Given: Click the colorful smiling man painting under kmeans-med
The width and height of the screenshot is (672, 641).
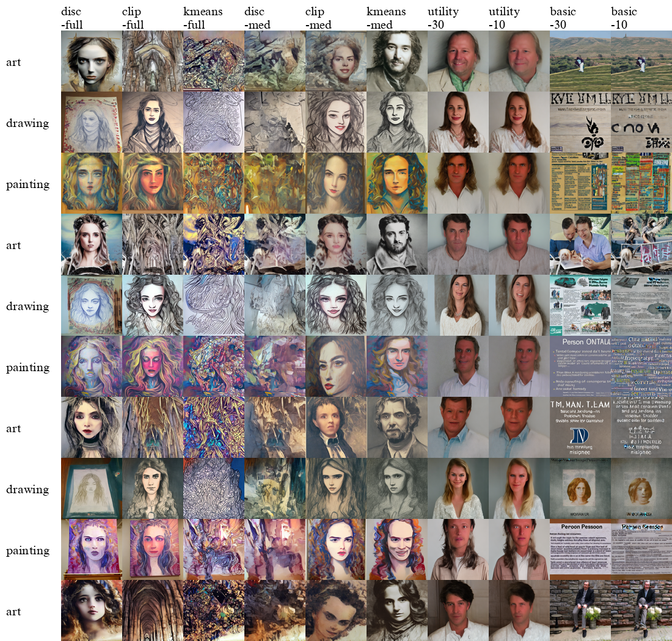Looking at the screenshot, I should (x=397, y=550).
